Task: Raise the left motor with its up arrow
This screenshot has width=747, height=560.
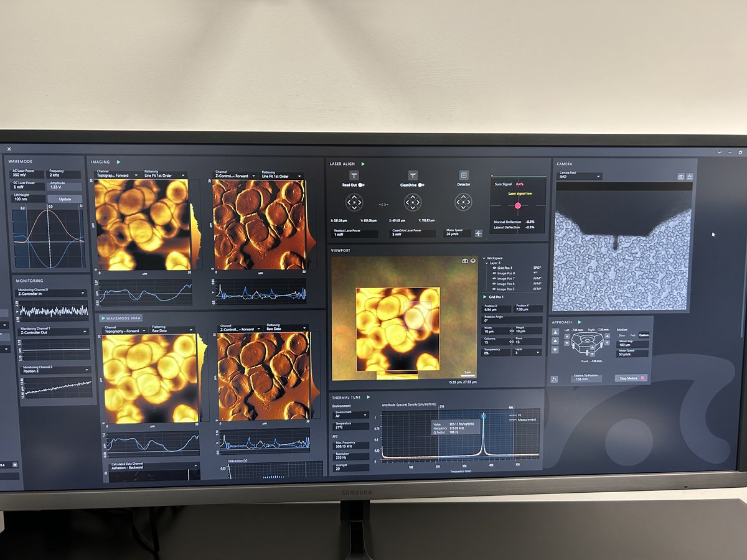Action: pos(567,337)
